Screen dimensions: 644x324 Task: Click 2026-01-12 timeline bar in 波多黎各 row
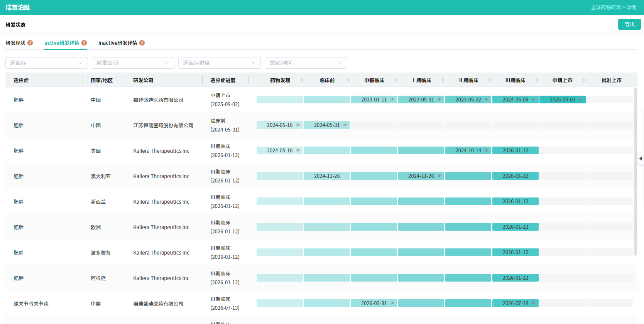[516, 252]
